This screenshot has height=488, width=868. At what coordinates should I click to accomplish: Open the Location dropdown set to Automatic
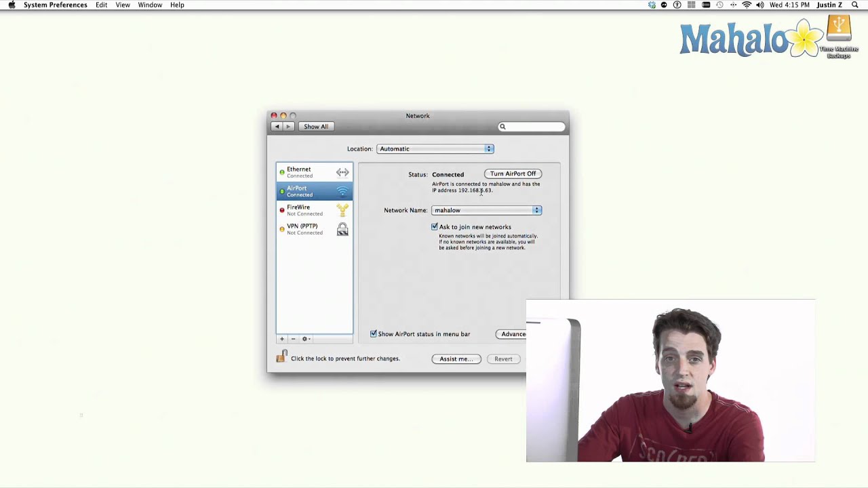(x=435, y=149)
